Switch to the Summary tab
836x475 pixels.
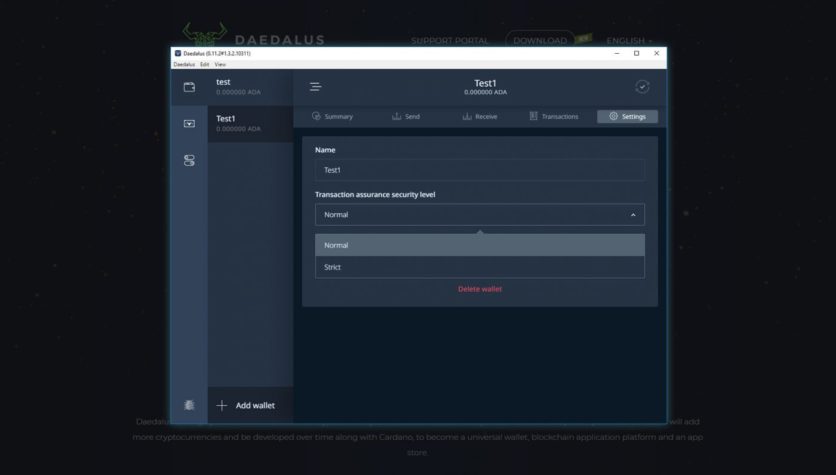click(332, 116)
